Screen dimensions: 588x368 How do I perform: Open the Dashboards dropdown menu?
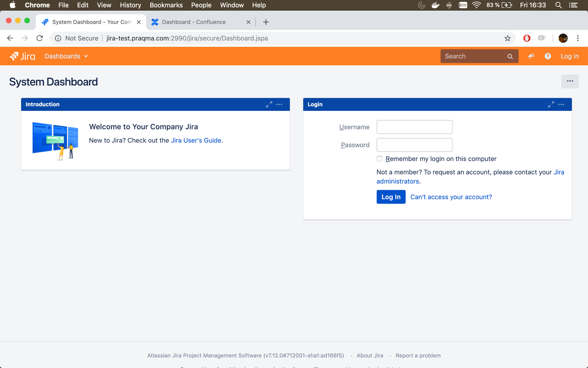point(66,56)
